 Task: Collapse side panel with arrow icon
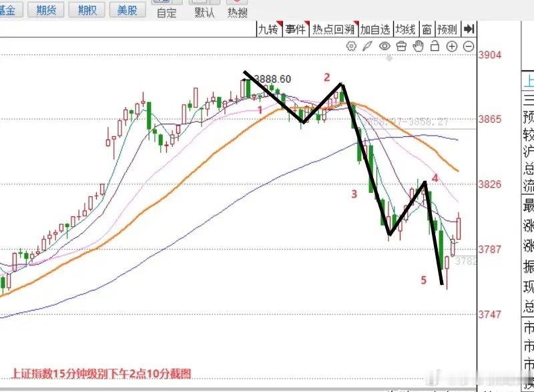tap(469, 29)
